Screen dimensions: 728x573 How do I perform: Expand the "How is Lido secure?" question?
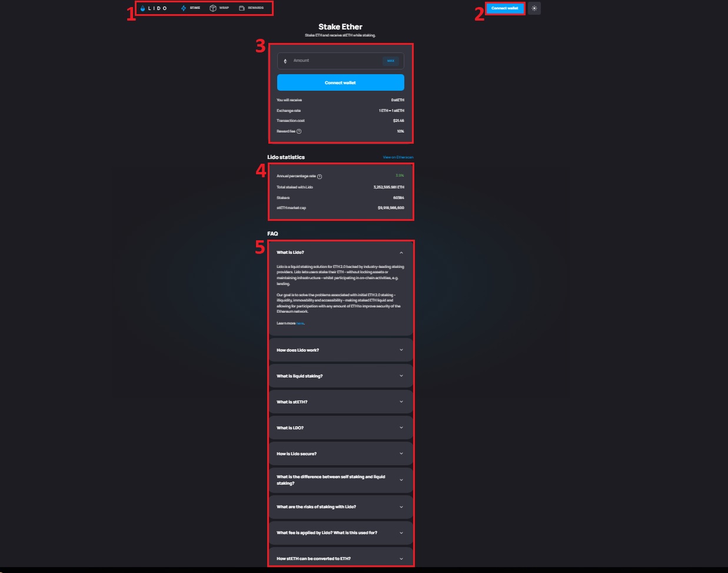click(341, 453)
